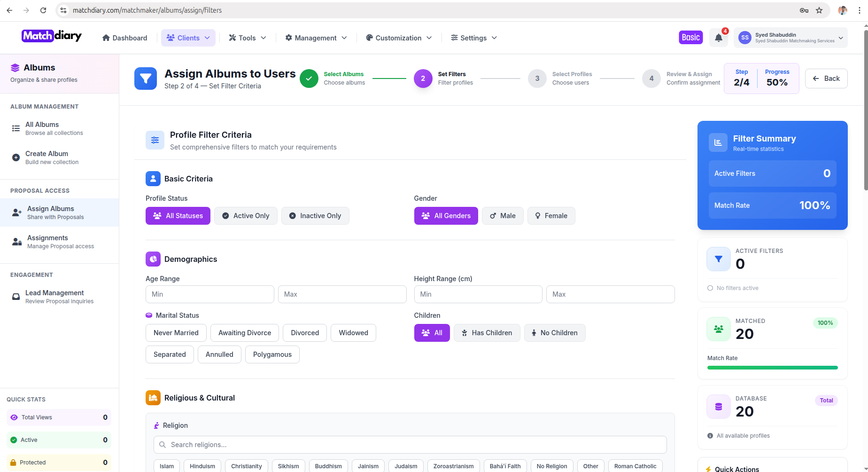This screenshot has height=472, width=868.
Task: Click the Filter Summary chart icon
Action: 718,142
